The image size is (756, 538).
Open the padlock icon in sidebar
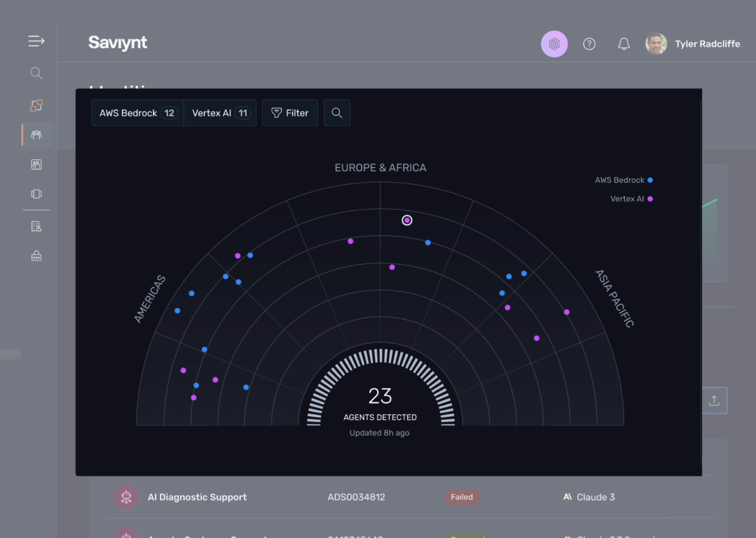[36, 256]
